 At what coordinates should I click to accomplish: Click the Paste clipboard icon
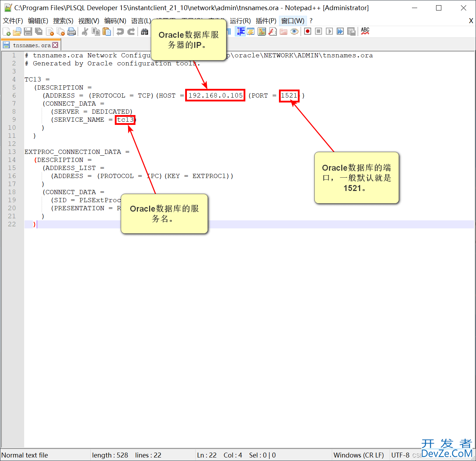[x=107, y=31]
